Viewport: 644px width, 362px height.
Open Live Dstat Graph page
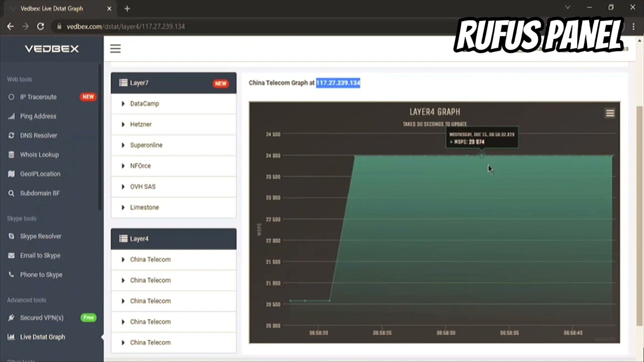point(42,337)
